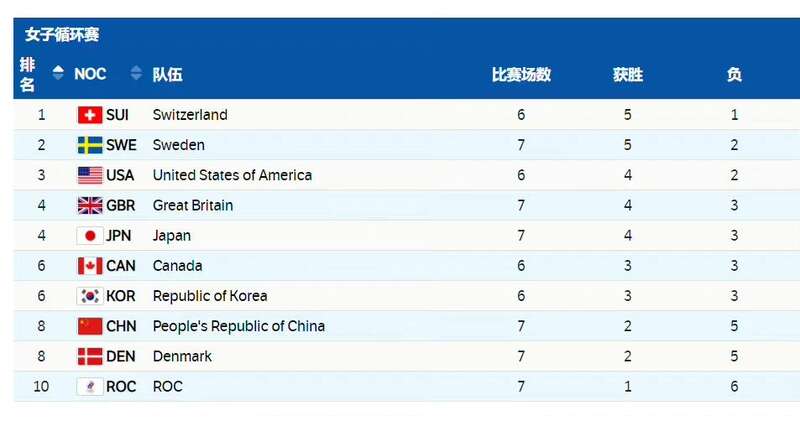This screenshot has height=426, width=800.
Task: Click the Korea flag icon
Action: coord(90,296)
